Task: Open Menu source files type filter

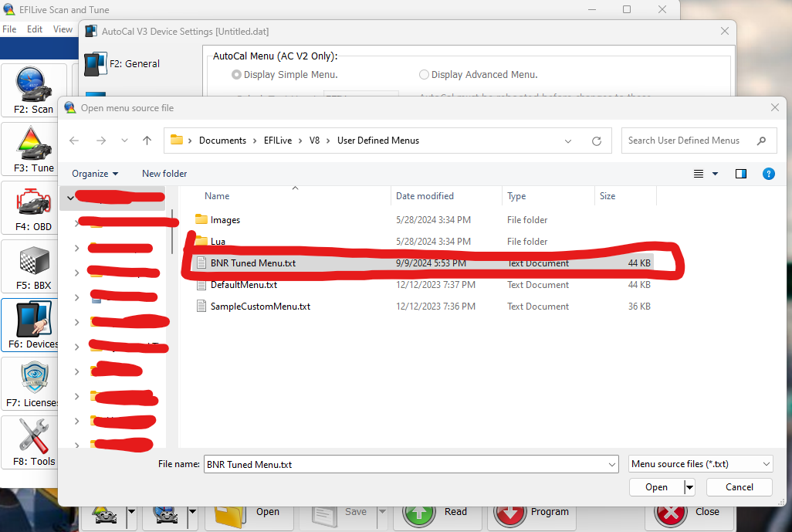Action: pyautogui.click(x=701, y=464)
